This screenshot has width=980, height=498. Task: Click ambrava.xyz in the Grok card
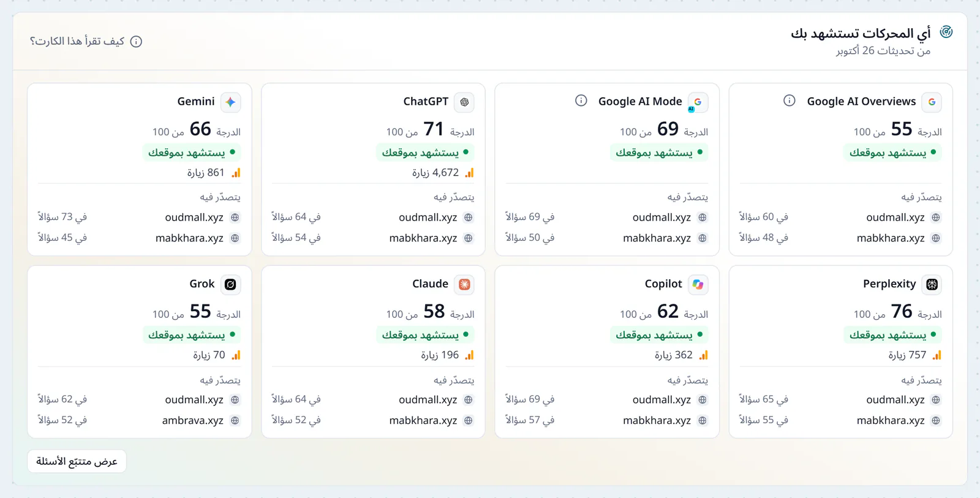(193, 421)
